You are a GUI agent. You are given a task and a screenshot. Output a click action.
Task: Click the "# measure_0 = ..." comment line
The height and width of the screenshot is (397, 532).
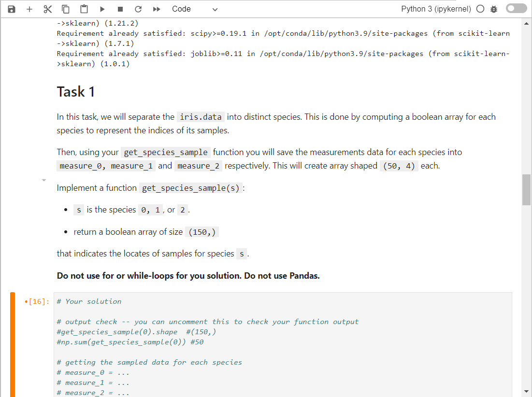tap(93, 372)
